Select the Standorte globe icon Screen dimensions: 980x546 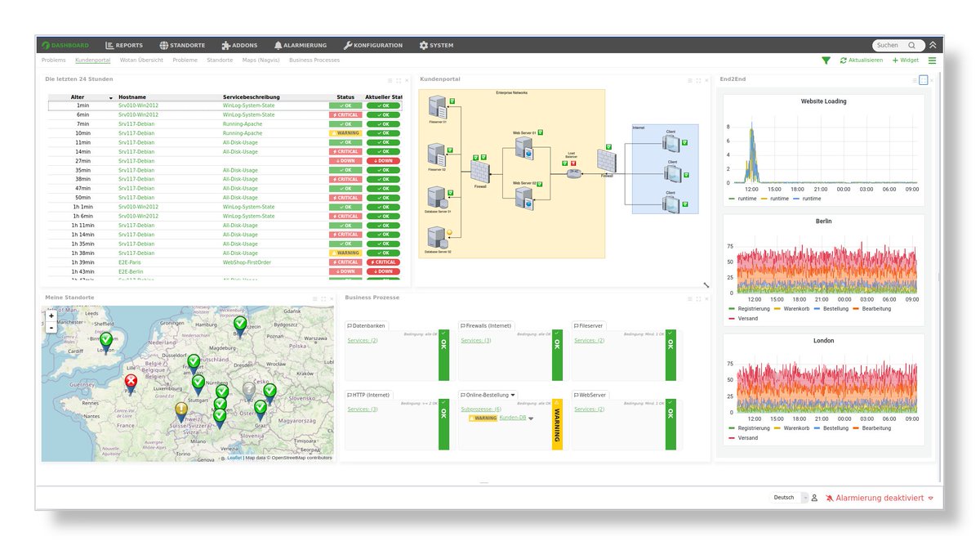164,45
